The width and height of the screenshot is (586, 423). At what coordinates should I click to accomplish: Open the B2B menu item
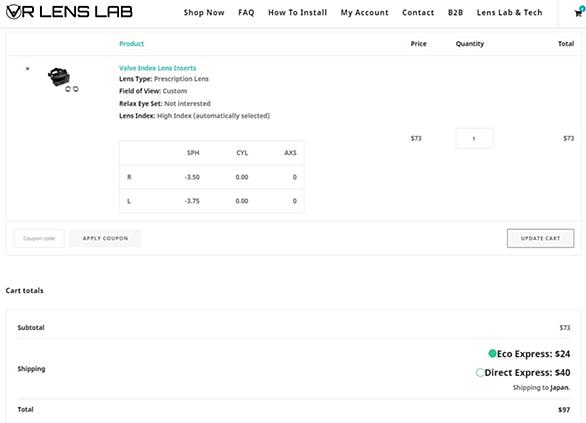click(x=455, y=13)
